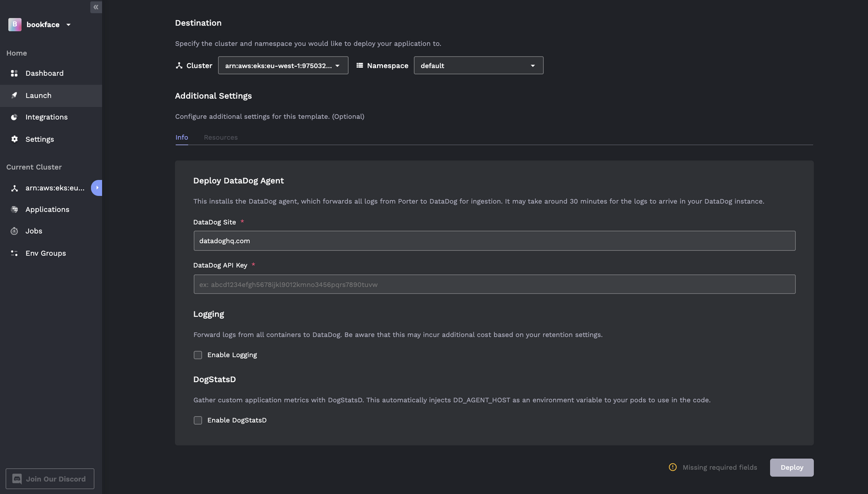The width and height of the screenshot is (868, 494).
Task: Click the Env Groups icon
Action: pyautogui.click(x=14, y=253)
